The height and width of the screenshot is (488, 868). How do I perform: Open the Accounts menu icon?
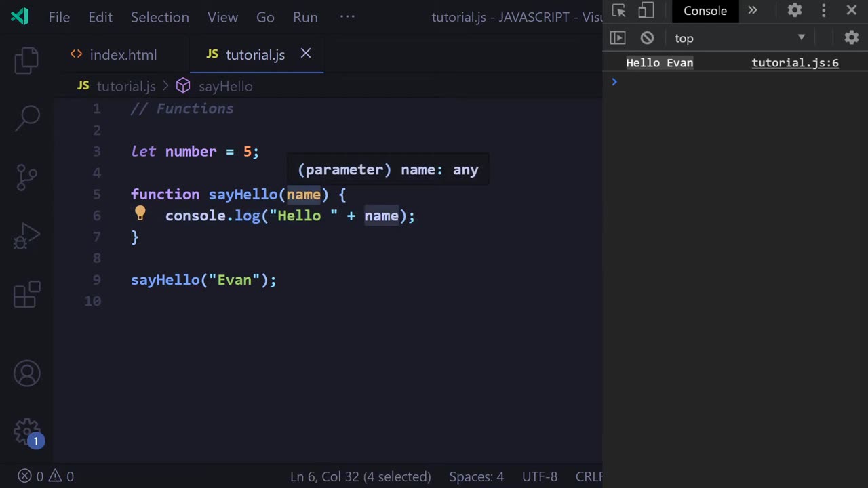click(27, 373)
